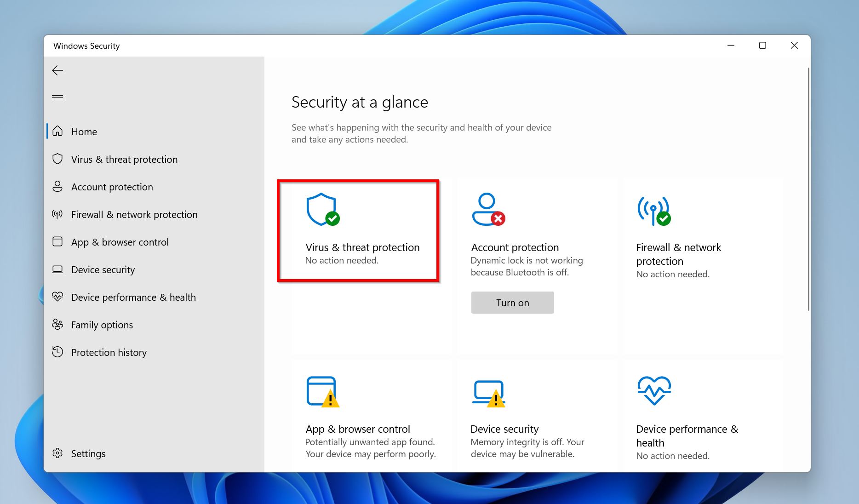
Task: Open Virus & threat protection tile title
Action: (x=362, y=247)
